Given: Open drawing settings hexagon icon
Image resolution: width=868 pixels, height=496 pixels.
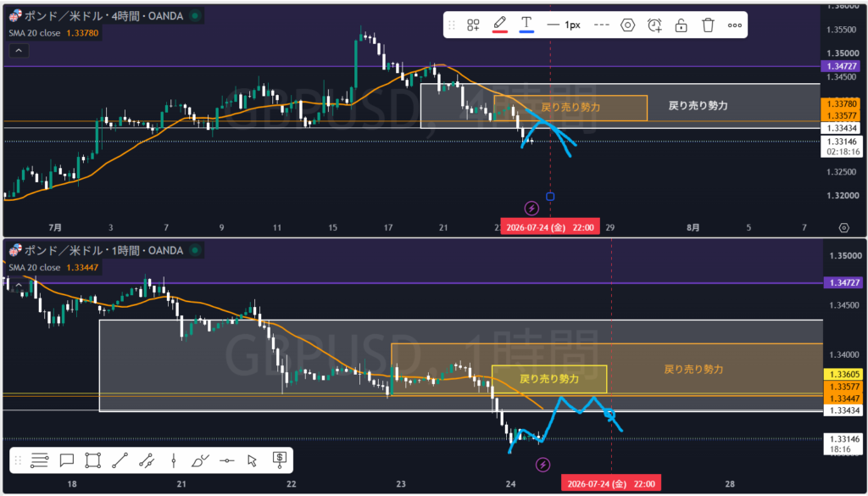Looking at the screenshot, I should [627, 25].
